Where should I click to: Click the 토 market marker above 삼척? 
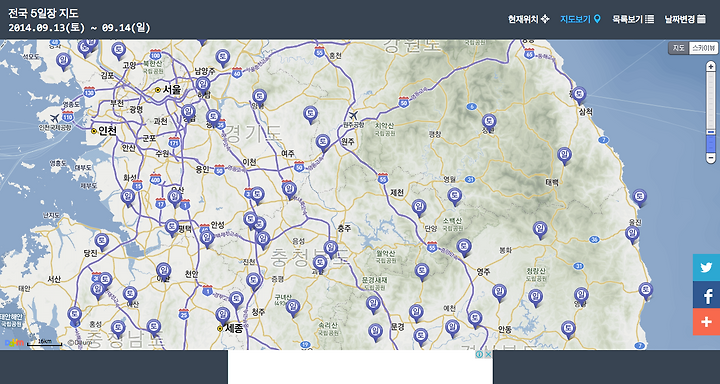(579, 95)
